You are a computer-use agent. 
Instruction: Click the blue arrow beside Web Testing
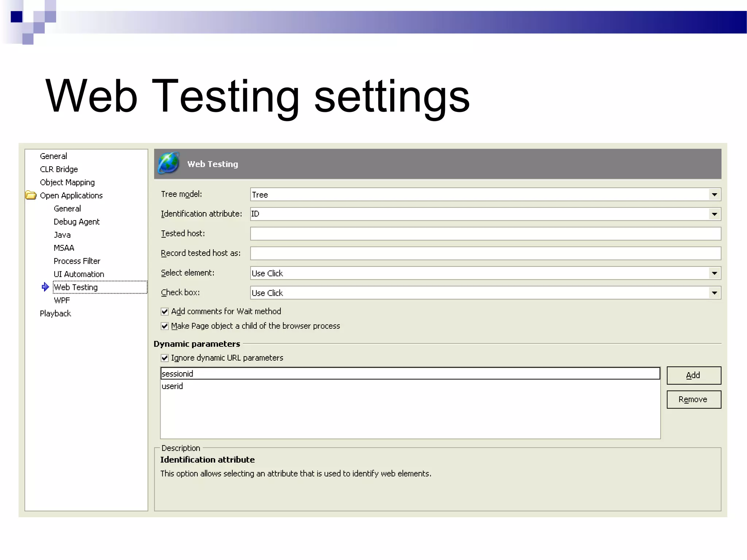45,287
